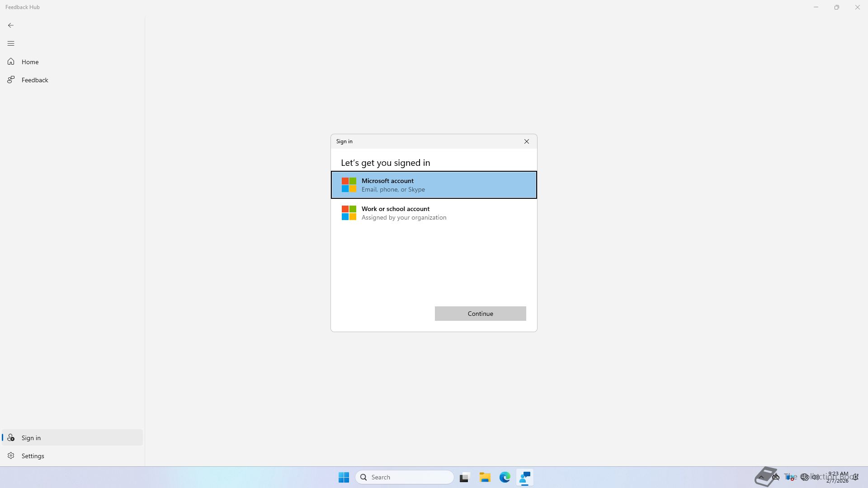Open Feedback Hub Settings
This screenshot has height=488, width=868.
33,456
